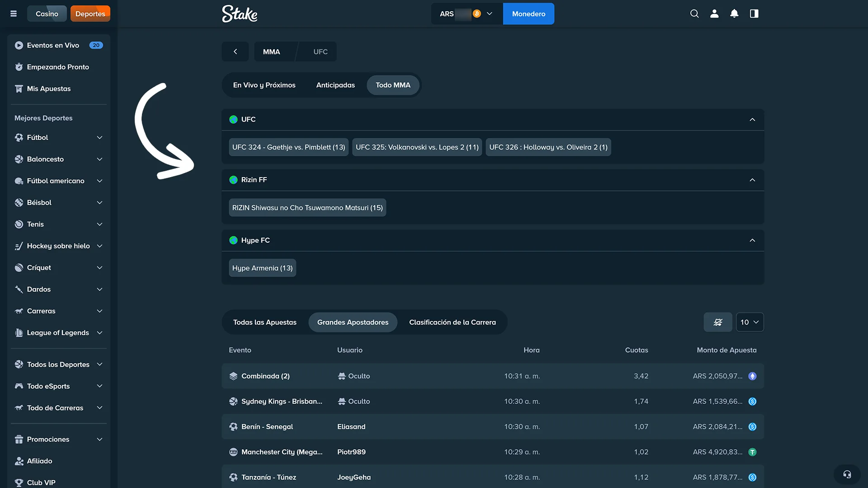Open the notifications bell
The image size is (868, 488).
click(734, 14)
